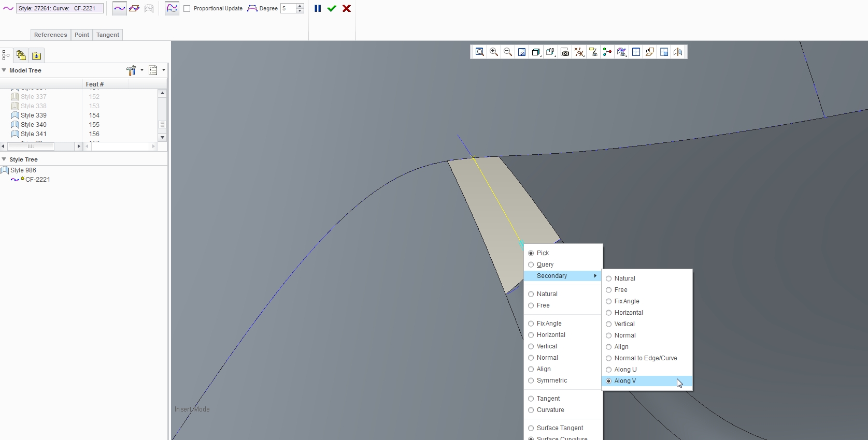Click the model tree horizontal scrollbar thumb
Image resolution: width=868 pixels, height=440 pixels.
point(31,146)
